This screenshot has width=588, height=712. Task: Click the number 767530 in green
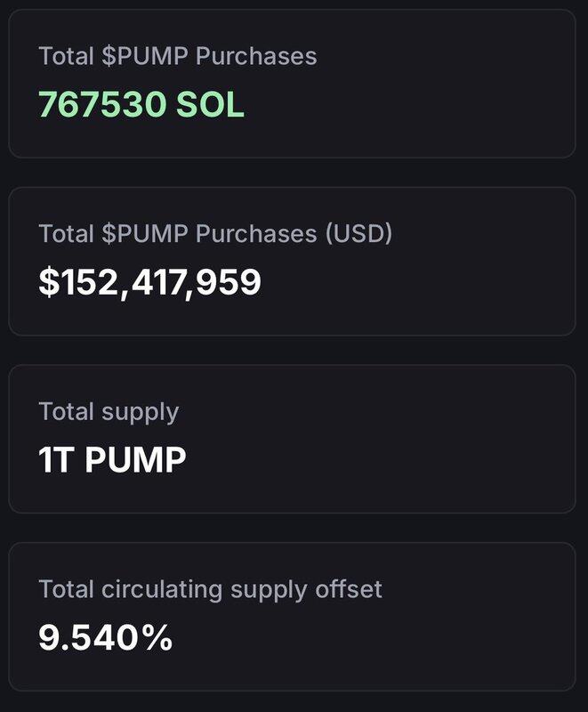101,104
